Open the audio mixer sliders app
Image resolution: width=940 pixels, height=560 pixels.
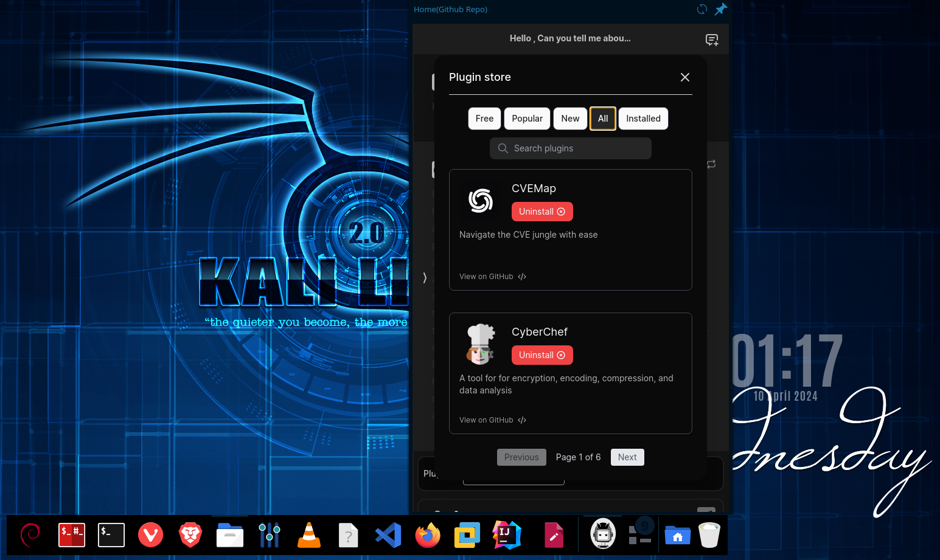pos(270,535)
